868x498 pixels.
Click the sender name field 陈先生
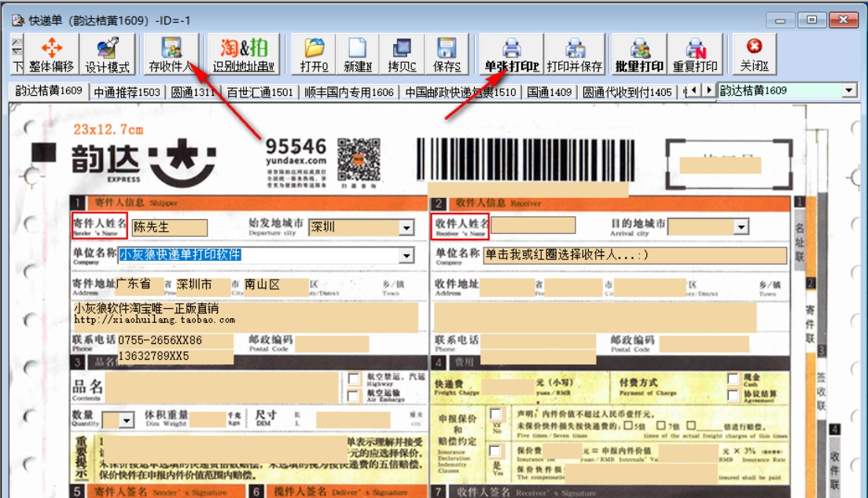[169, 228]
